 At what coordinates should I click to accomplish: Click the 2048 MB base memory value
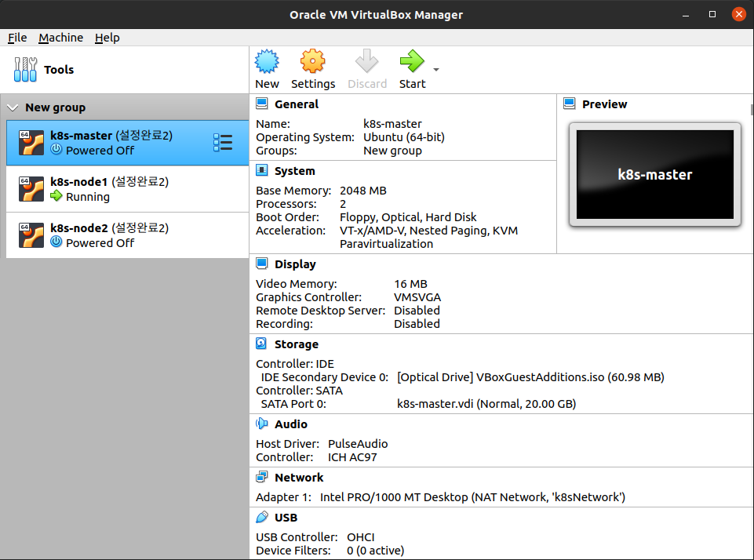coord(363,191)
